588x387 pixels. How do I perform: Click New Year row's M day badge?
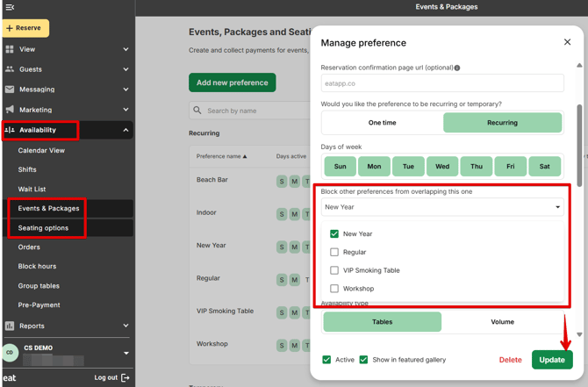point(295,247)
